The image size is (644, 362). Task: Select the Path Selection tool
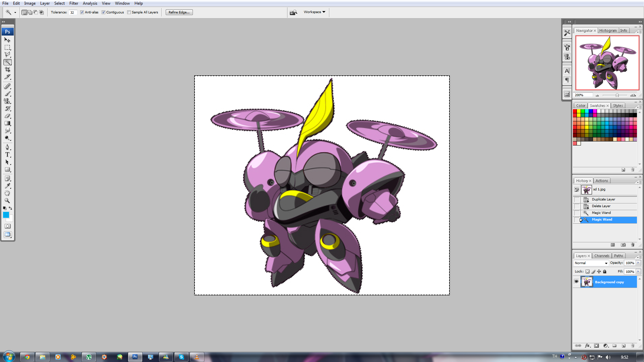7,162
